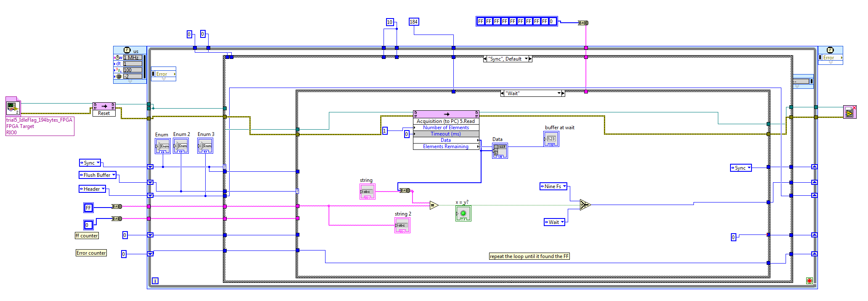Go to next case of Sync case structure
The image size is (868, 301).
[x=530, y=59]
